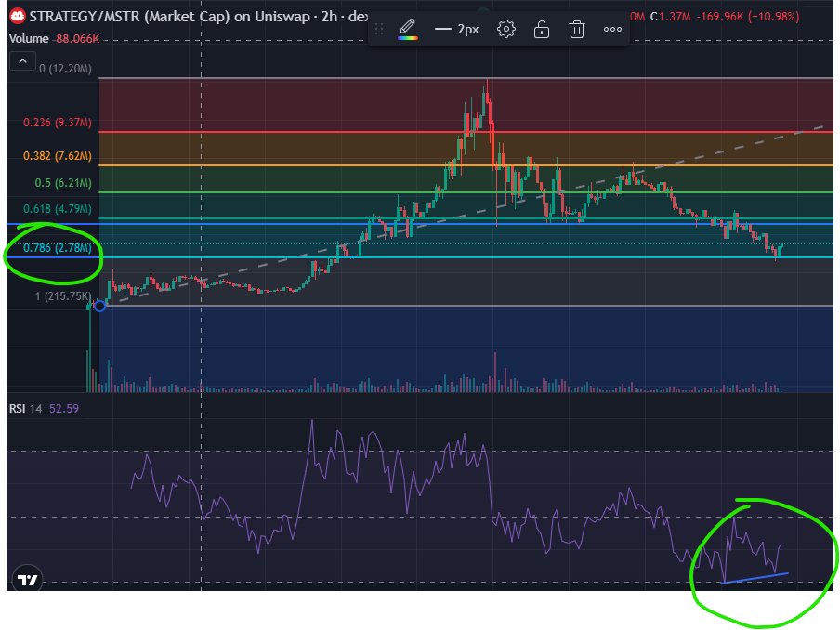Click the 0.5 (6.21M) Fib label

62,183
